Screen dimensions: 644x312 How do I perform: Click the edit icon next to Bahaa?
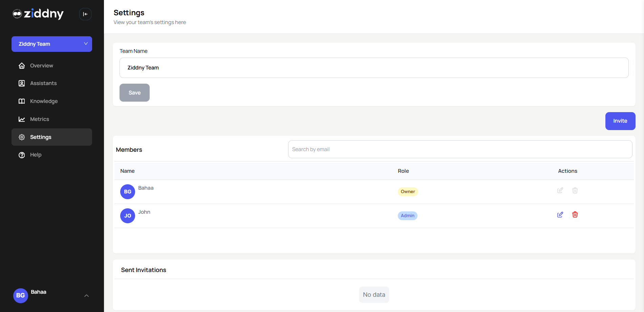click(x=560, y=190)
